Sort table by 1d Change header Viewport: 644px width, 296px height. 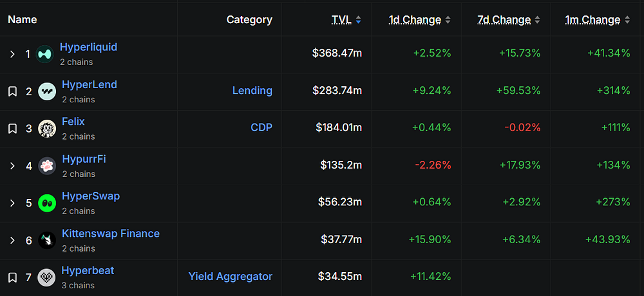coord(415,20)
